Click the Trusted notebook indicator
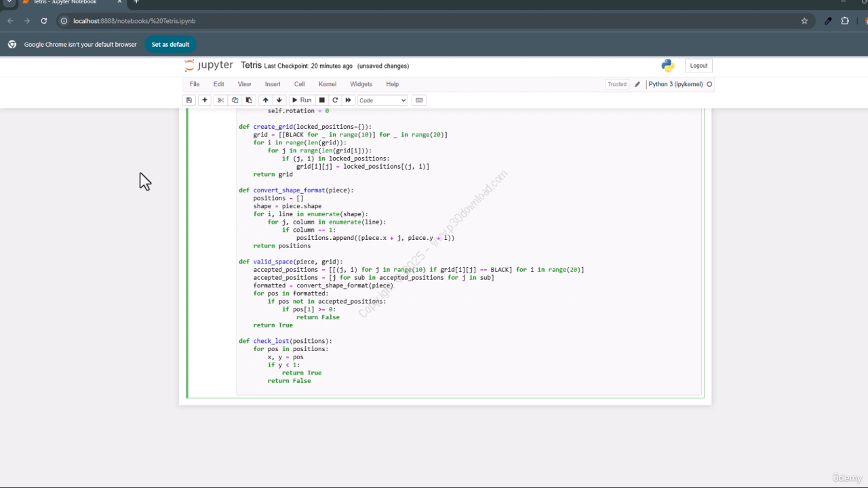Screen dimensions: 868x488 (616, 84)
